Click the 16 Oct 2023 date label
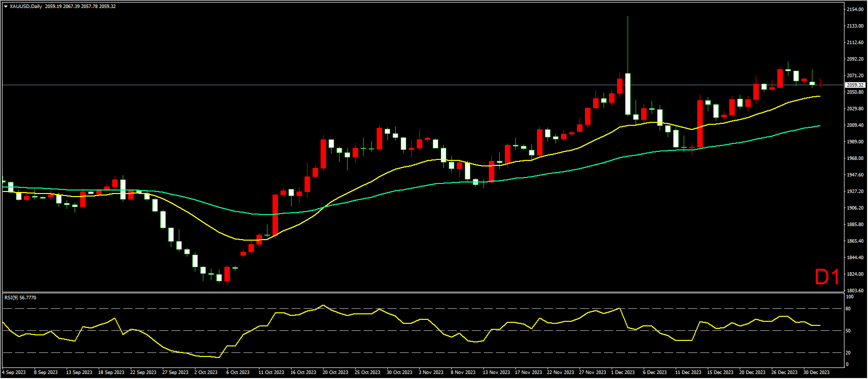868x379 pixels. 303,372
